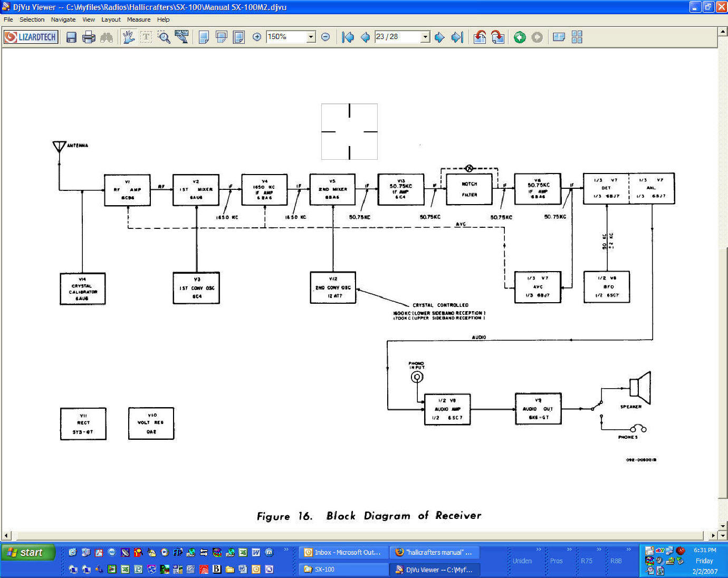Screen dimensions: 728x578
Task: Click the Figure 16 Block Diagram caption
Action: click(x=369, y=516)
